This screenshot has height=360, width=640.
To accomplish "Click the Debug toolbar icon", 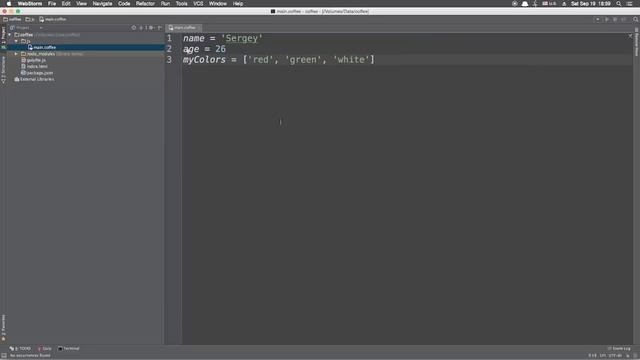I will 615,19.
